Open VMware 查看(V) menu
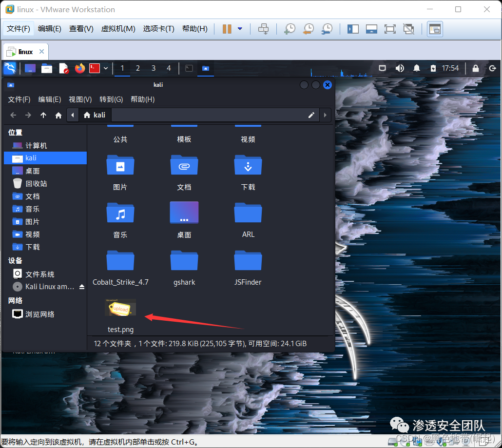Viewport: 502px width, 448px height. [x=81, y=29]
